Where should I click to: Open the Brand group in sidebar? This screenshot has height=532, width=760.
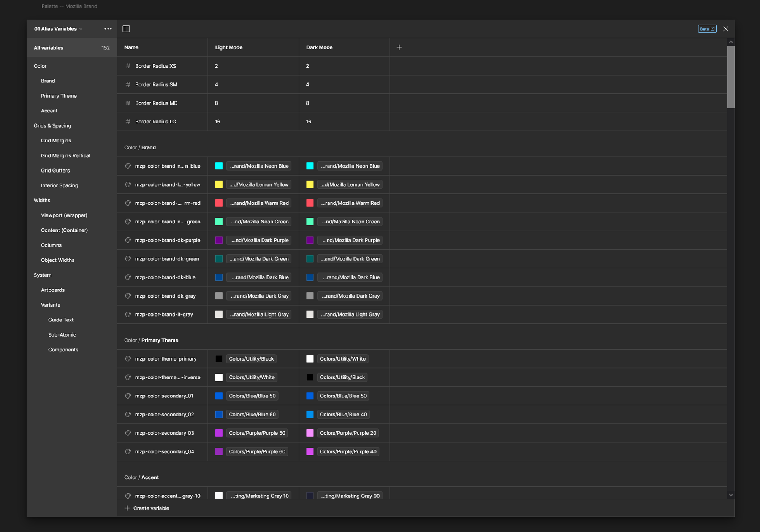click(x=48, y=81)
